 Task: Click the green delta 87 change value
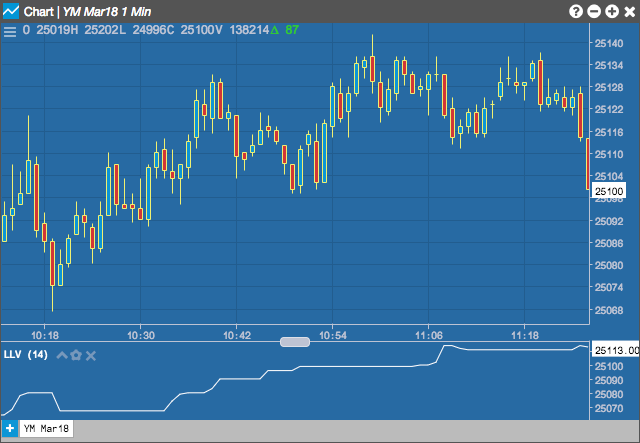click(285, 30)
